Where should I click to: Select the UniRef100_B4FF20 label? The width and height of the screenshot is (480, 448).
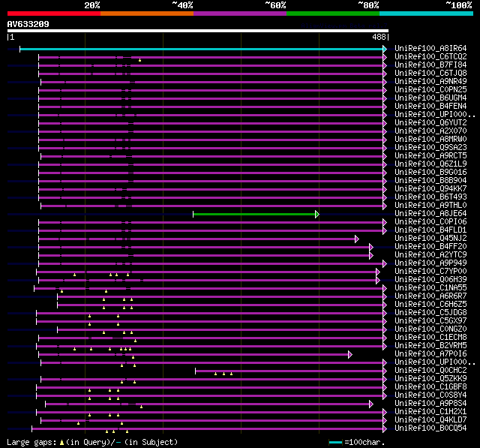430,247
